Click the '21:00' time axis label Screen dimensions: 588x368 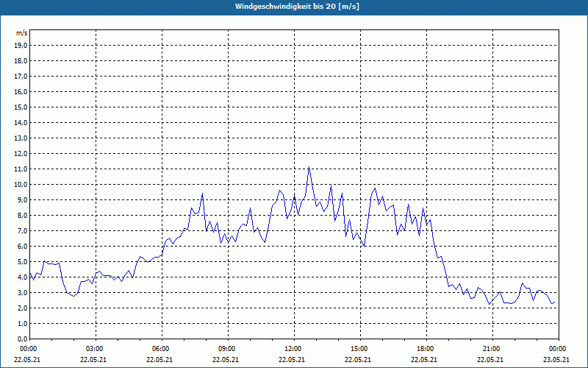492,349
